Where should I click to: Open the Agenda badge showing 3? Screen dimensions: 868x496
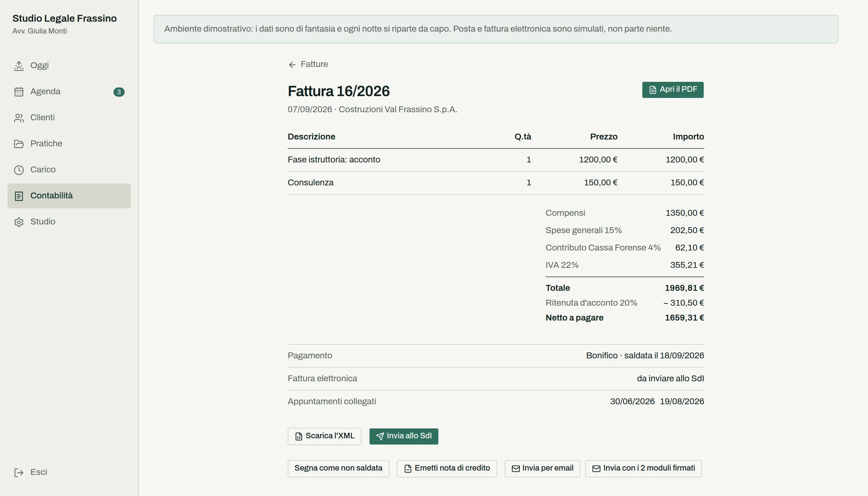tap(119, 92)
